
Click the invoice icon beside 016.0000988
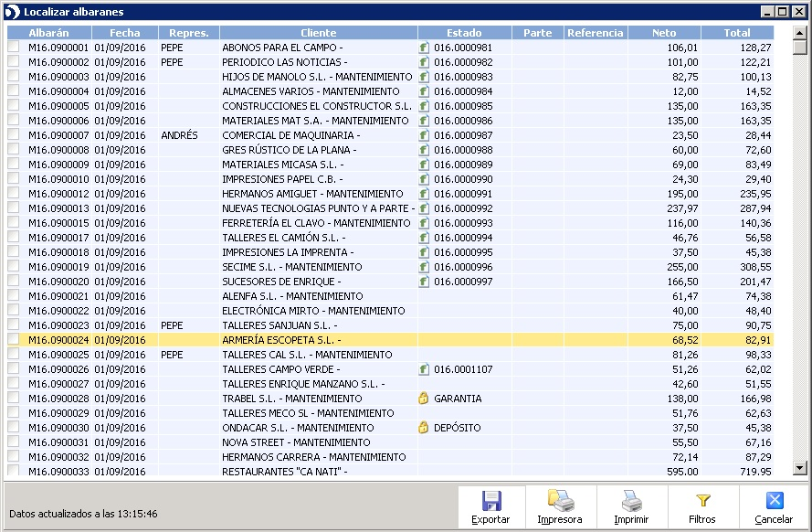tap(424, 150)
